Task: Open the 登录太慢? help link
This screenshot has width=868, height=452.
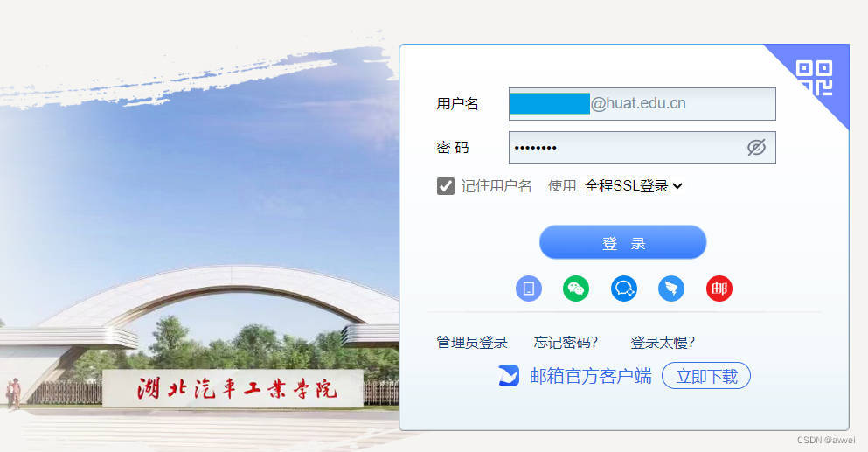Action: [662, 343]
